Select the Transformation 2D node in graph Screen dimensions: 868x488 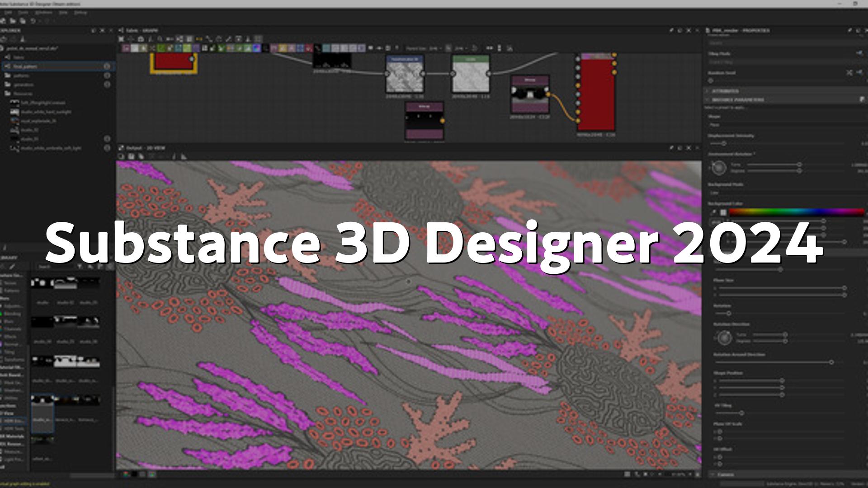point(405,74)
